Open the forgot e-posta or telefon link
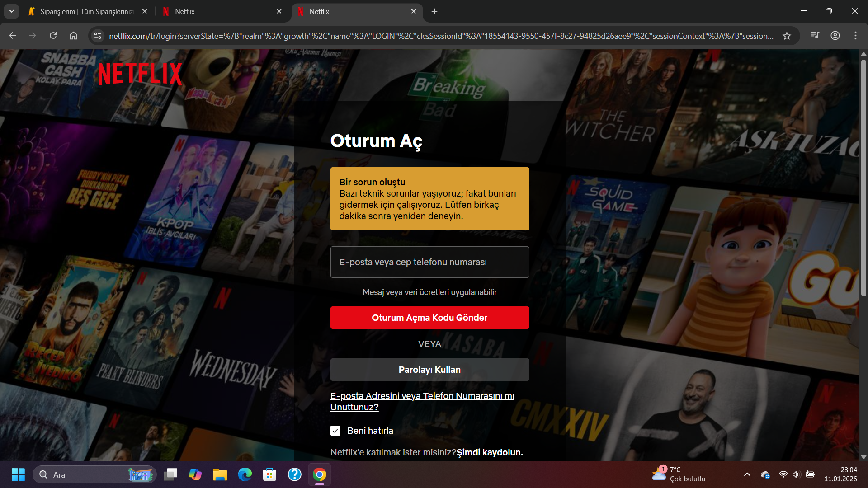The image size is (868, 488). click(x=422, y=401)
